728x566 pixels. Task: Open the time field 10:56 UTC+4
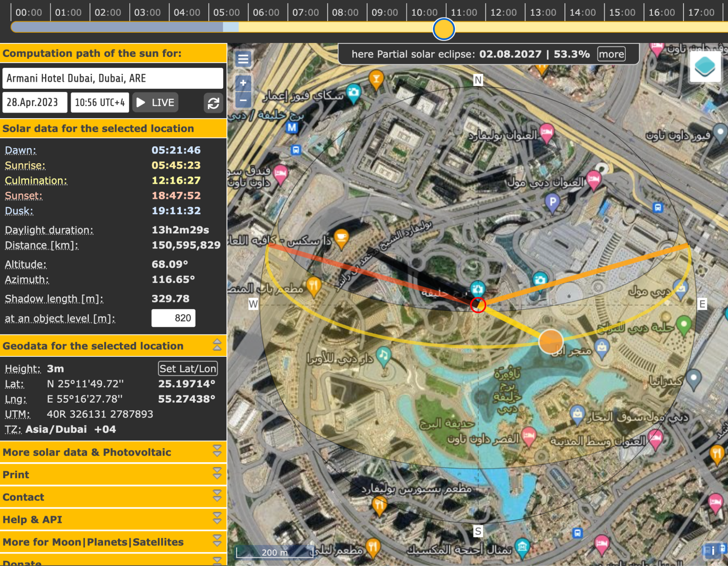(100, 103)
